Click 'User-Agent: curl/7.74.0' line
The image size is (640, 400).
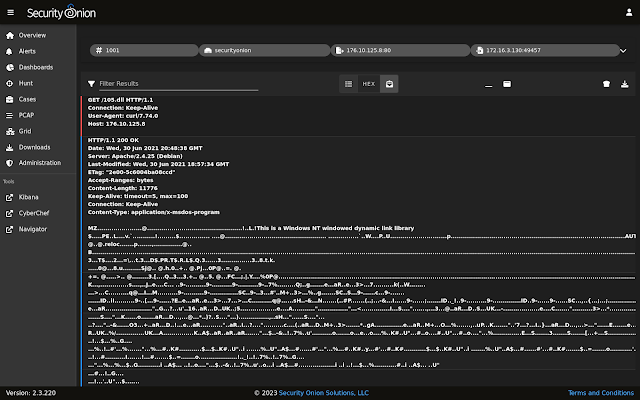click(x=123, y=116)
